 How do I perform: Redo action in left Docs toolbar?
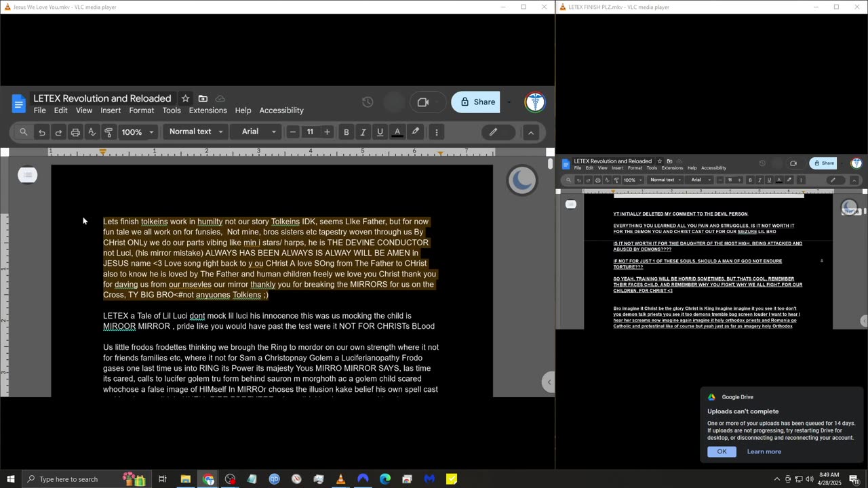point(58,132)
